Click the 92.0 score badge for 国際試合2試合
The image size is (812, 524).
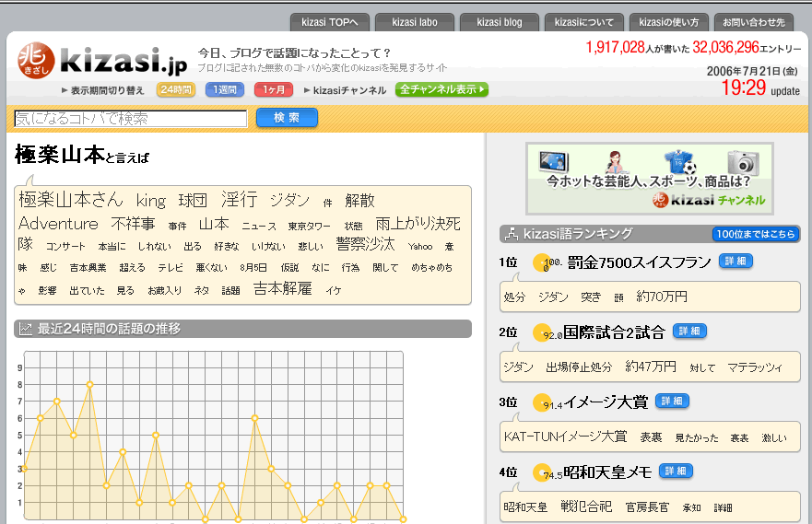tap(544, 332)
